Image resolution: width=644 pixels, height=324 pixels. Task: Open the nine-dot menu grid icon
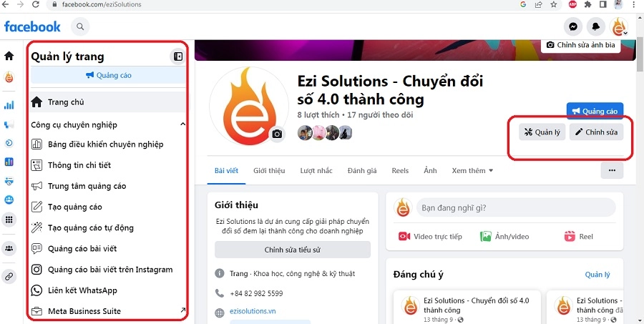(x=9, y=220)
